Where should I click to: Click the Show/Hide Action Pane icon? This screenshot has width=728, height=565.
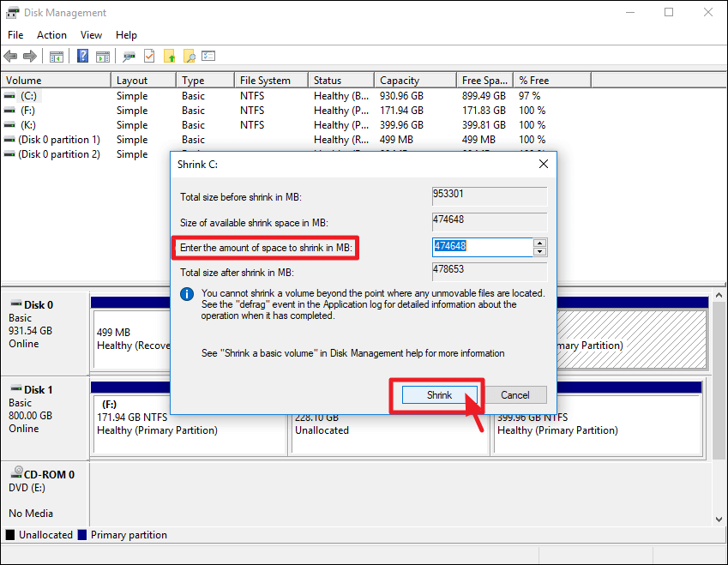[x=103, y=57]
